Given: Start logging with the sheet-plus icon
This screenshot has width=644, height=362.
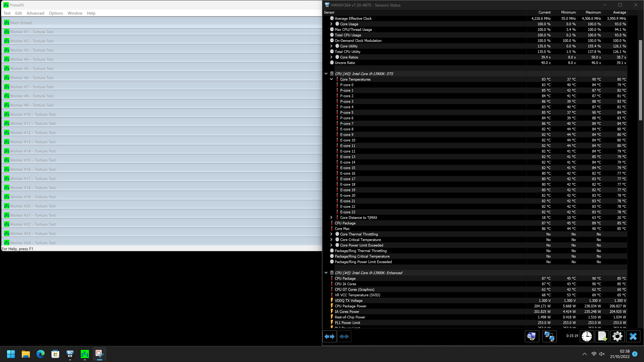Looking at the screenshot, I should (x=602, y=336).
